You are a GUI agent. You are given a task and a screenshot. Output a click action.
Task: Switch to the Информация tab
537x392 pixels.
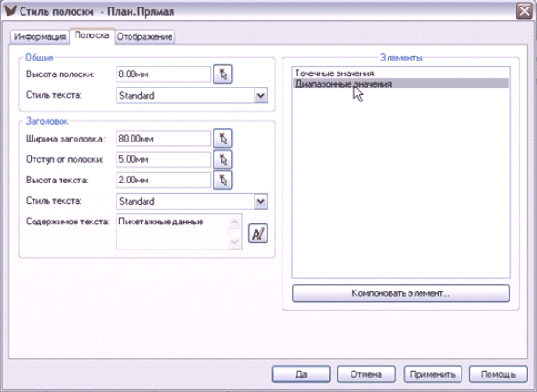click(40, 37)
